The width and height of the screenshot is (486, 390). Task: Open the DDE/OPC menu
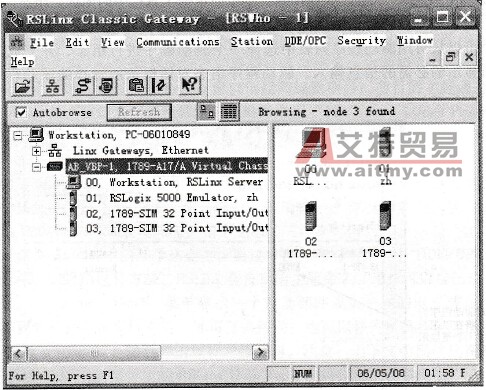coord(305,41)
